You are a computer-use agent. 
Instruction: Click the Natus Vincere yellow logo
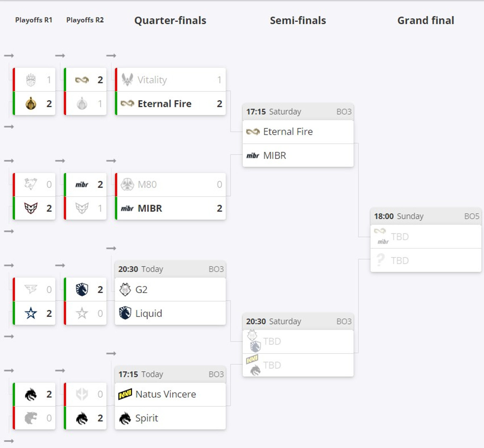(x=125, y=394)
